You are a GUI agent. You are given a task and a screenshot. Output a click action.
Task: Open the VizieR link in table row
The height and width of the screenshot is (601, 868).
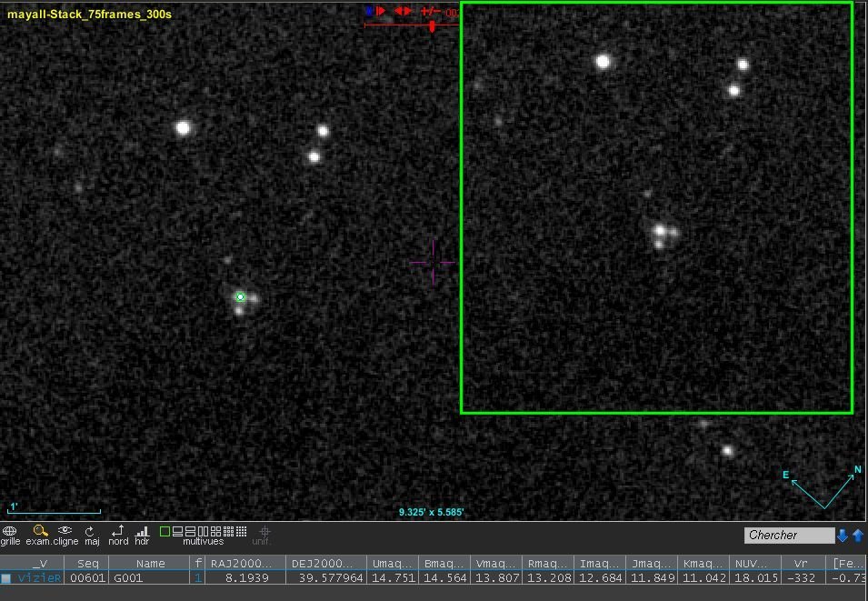[38, 578]
